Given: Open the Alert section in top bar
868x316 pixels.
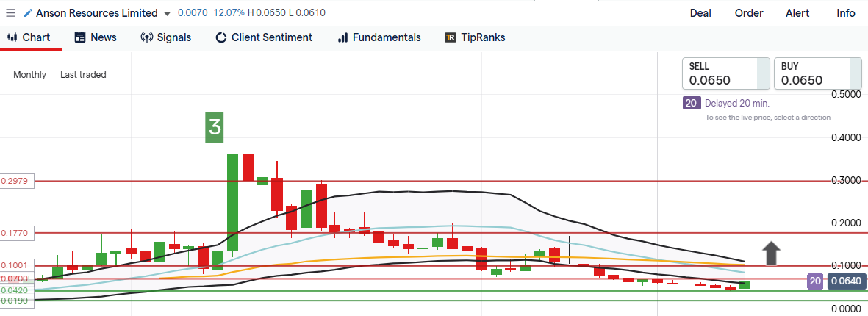Looking at the screenshot, I should [x=797, y=13].
